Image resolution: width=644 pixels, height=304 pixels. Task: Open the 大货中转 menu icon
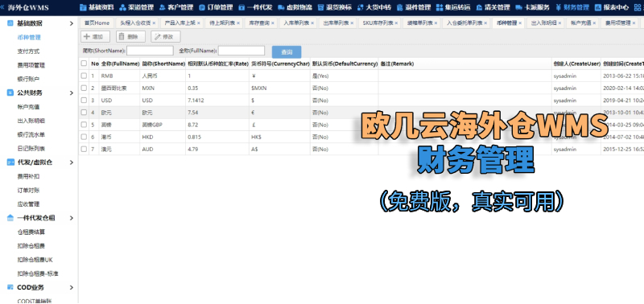[x=361, y=7]
